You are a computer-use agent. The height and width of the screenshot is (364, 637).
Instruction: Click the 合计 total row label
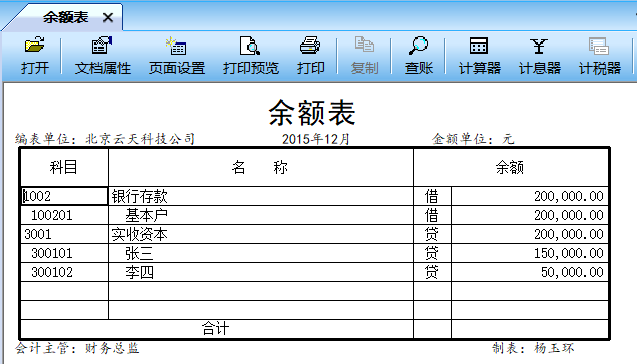click(216, 328)
